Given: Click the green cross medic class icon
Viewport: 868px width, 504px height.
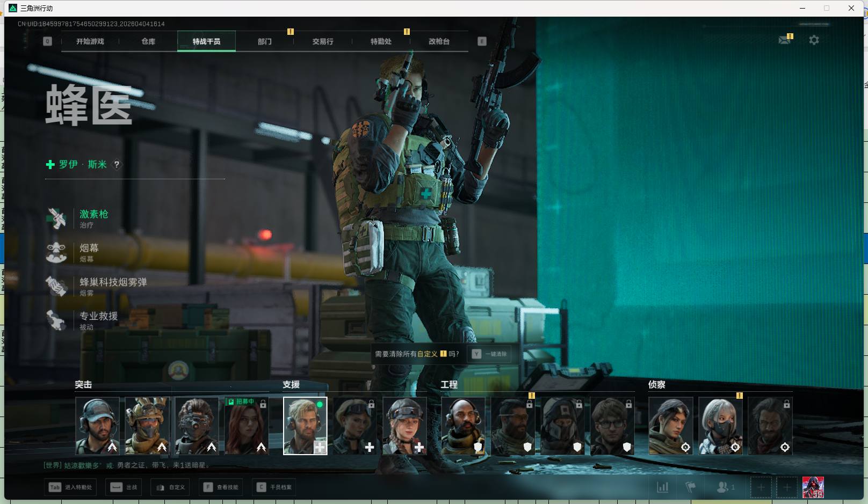Looking at the screenshot, I should pos(50,165).
